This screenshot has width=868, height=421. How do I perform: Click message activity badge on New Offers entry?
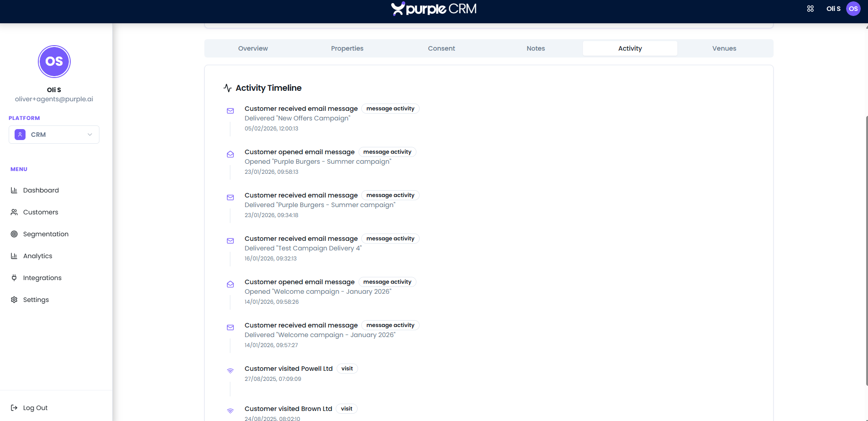[390, 109]
